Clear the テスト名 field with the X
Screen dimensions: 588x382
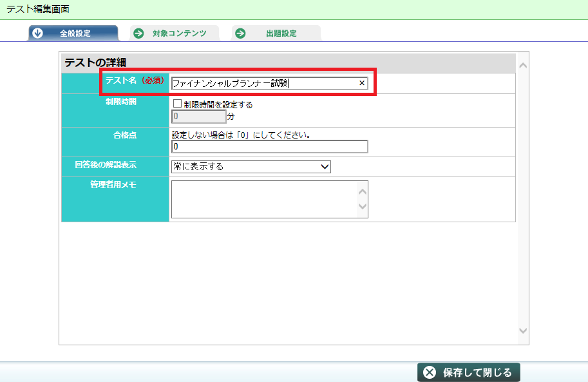tap(362, 83)
